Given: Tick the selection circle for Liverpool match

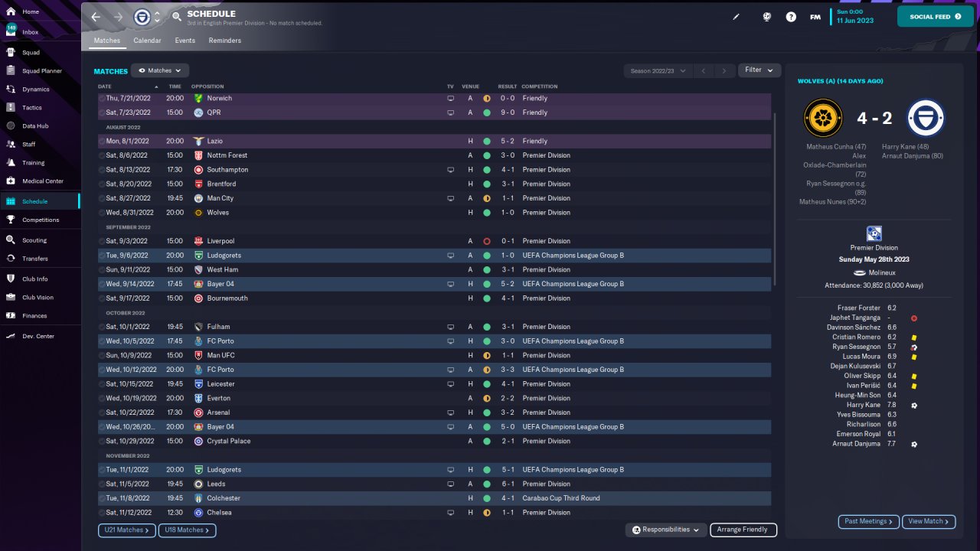Looking at the screenshot, I should coord(102,241).
